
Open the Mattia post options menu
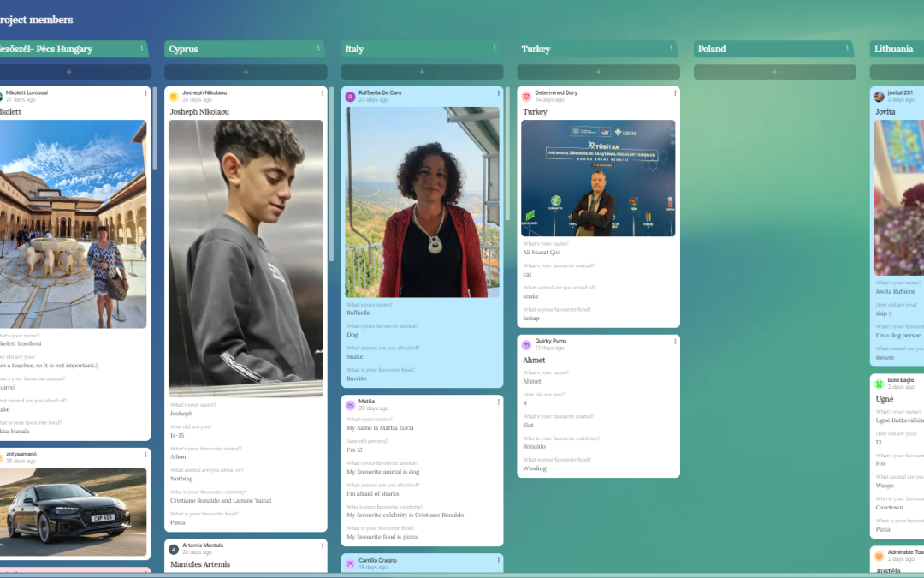[x=499, y=402]
